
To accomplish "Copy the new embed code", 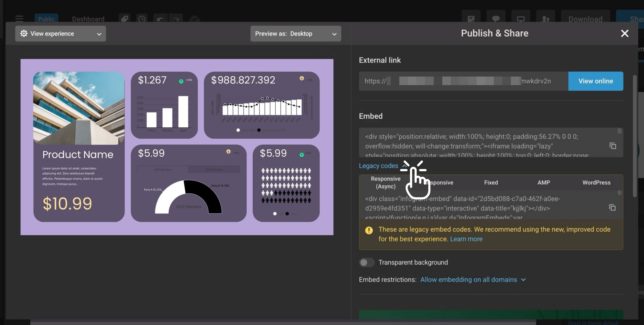I will coord(613,146).
